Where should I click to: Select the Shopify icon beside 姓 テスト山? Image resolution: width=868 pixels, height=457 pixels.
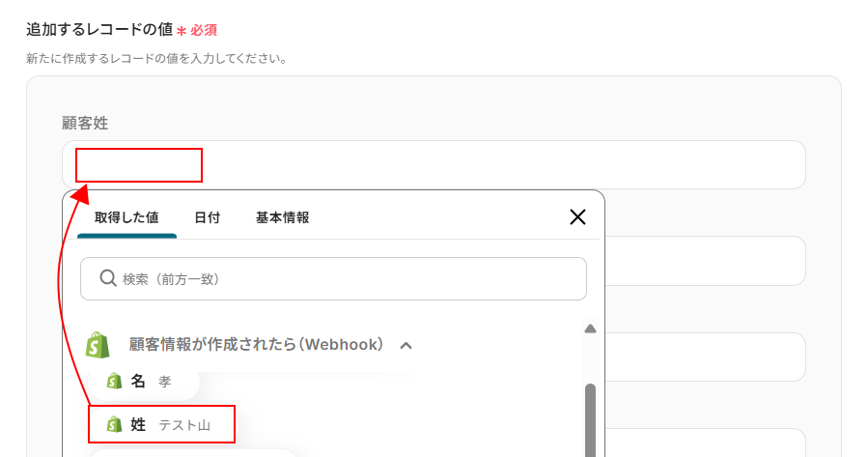pyautogui.click(x=114, y=425)
